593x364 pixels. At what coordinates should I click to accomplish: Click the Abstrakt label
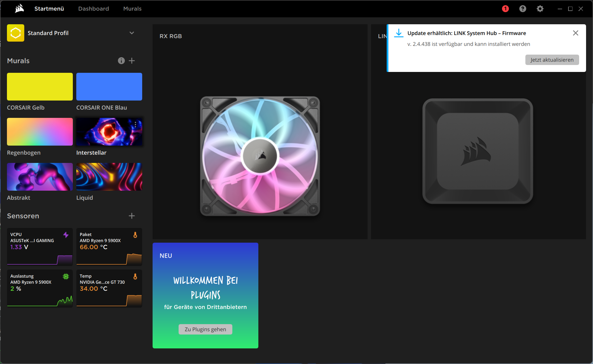coord(18,198)
